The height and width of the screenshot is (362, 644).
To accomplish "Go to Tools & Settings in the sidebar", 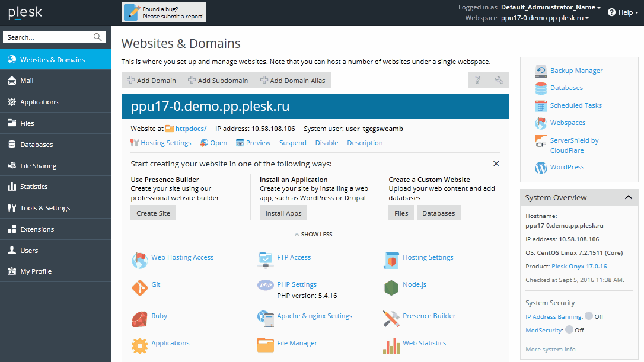I will pyautogui.click(x=45, y=208).
